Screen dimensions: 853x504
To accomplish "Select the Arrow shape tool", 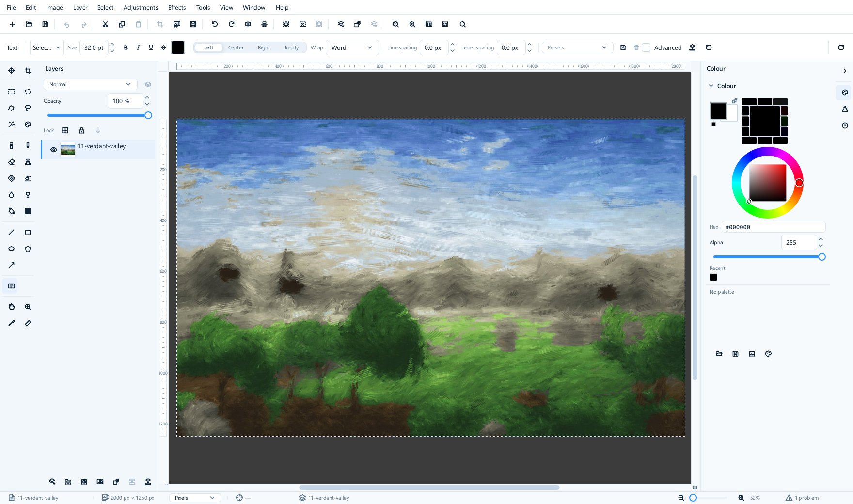I will [11, 265].
